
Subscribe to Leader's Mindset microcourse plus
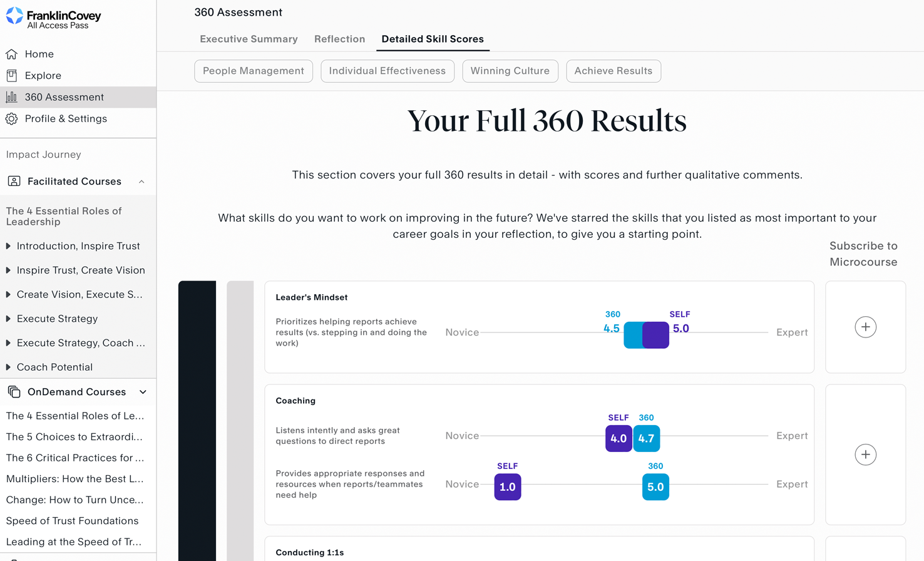tap(865, 327)
